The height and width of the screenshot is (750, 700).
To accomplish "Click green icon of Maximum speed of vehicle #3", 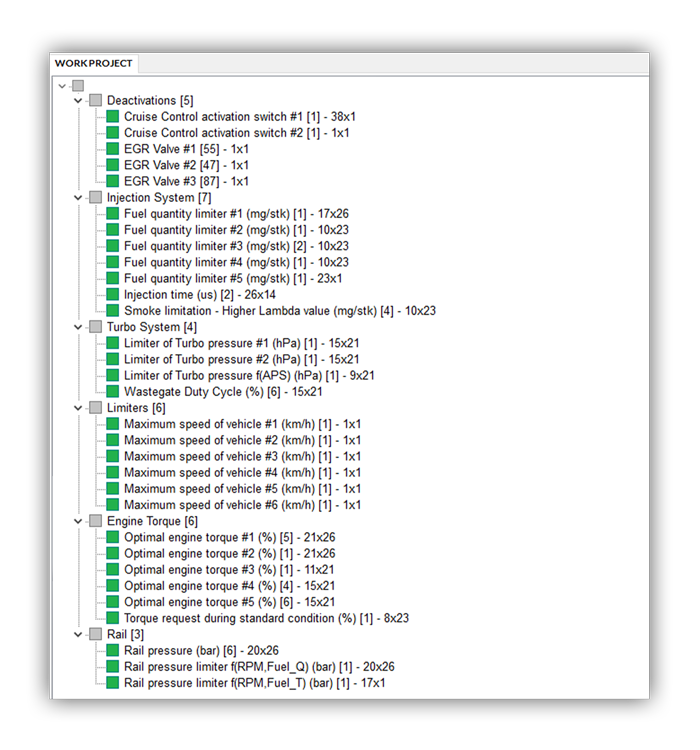I will click(x=112, y=457).
